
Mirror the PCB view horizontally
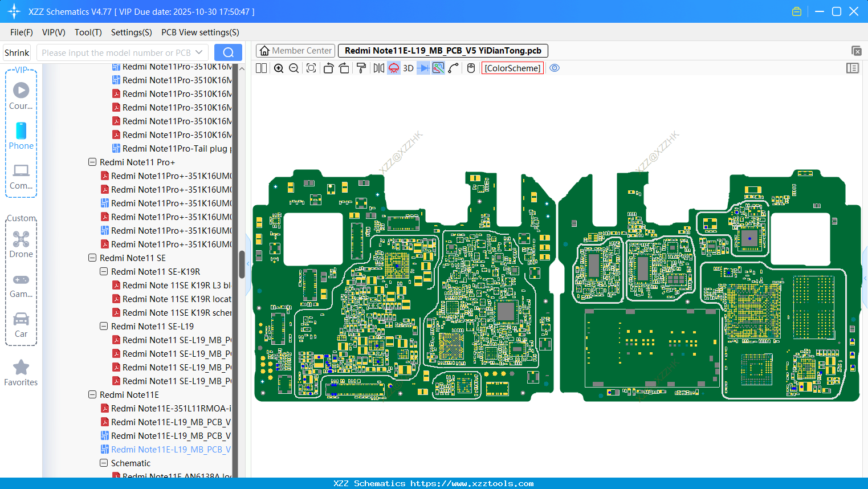click(378, 68)
